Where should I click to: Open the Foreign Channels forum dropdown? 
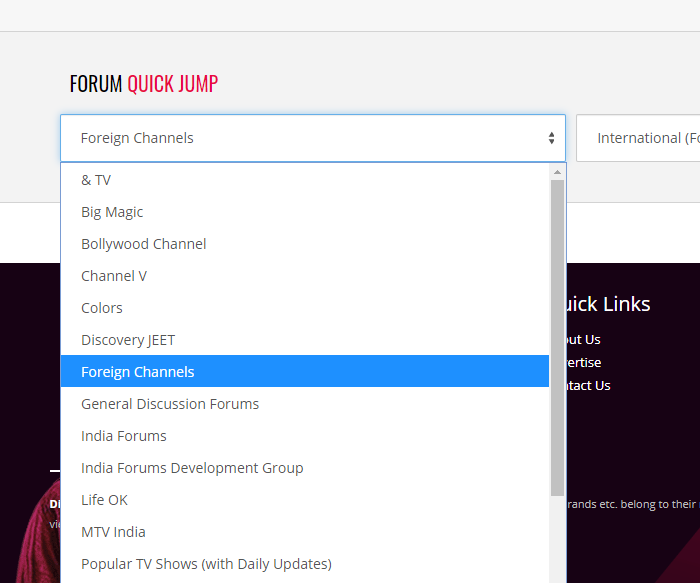click(x=313, y=138)
